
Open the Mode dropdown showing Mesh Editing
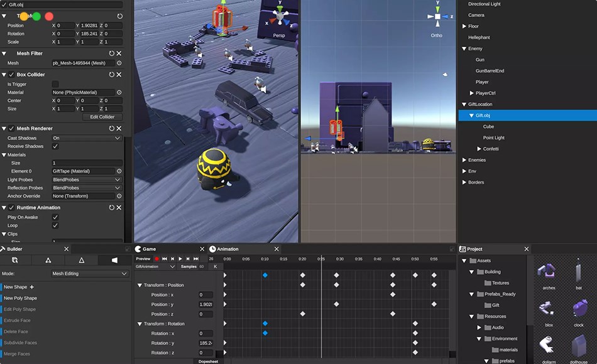(88, 272)
